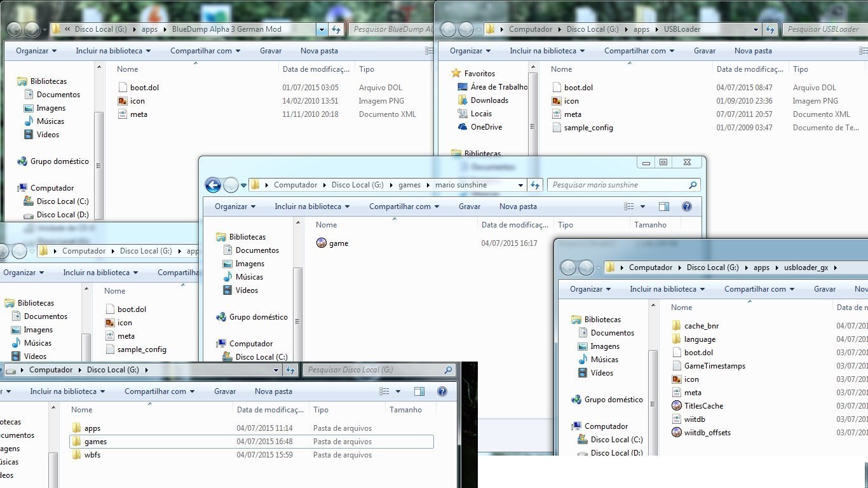Click the Pesquisar USBLoader search field
Viewport: 868px width, 488px height.
pos(825,29)
